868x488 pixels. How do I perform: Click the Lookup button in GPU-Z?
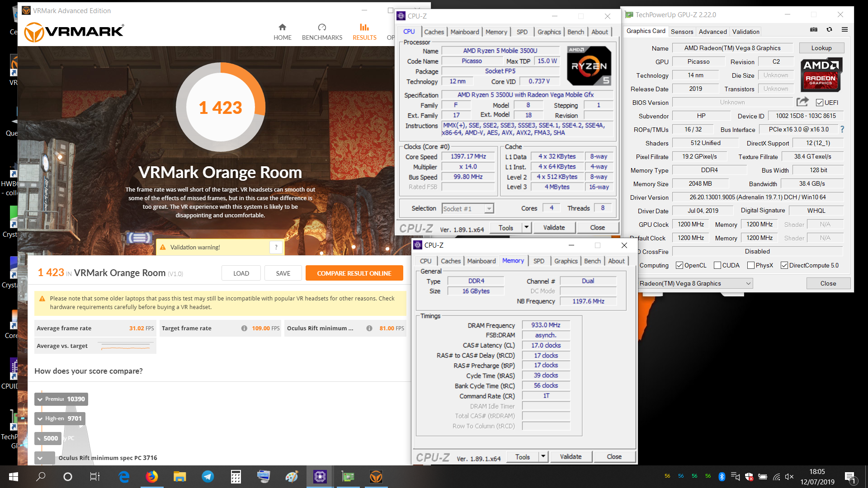(821, 48)
